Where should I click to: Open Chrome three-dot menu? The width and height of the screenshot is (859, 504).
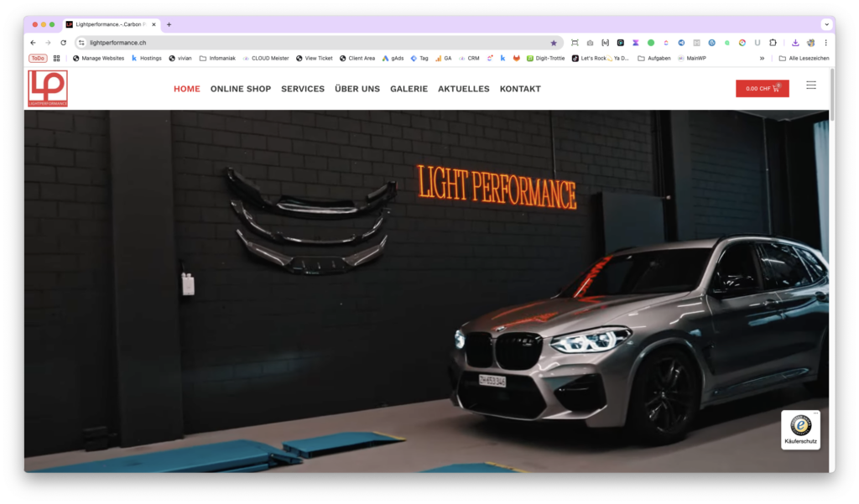click(825, 43)
